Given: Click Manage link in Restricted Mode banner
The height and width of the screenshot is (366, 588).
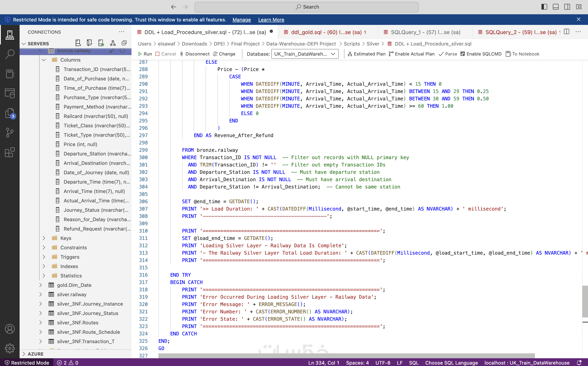Looking at the screenshot, I should click(x=242, y=20).
